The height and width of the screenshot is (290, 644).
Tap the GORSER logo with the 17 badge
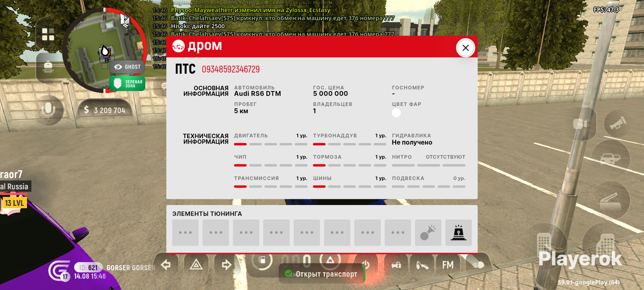tap(60, 271)
